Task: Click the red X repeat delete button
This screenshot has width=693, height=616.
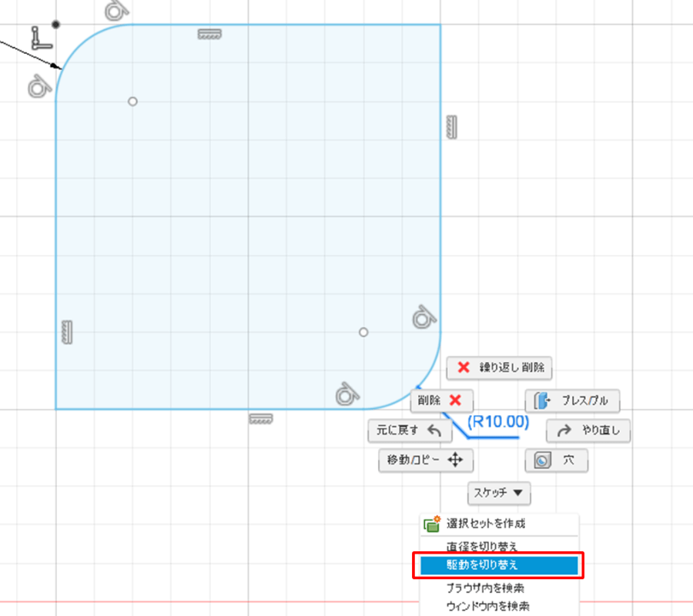Action: [499, 367]
